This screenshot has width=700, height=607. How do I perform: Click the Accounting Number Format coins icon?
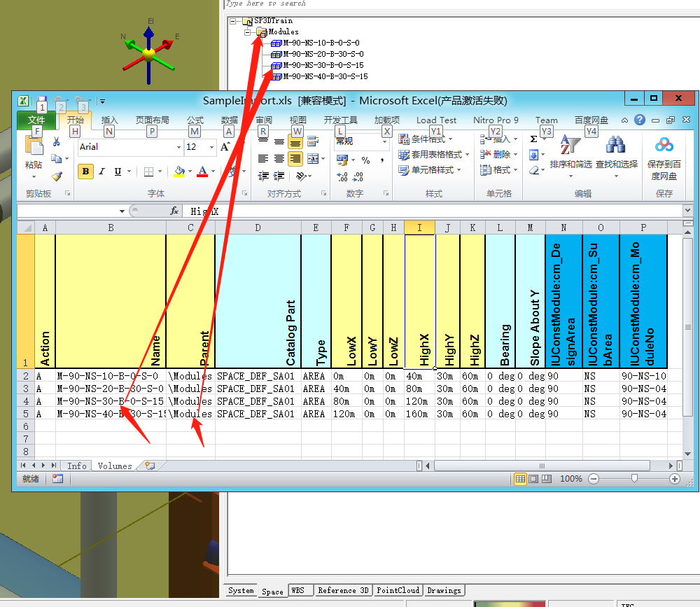point(342,160)
